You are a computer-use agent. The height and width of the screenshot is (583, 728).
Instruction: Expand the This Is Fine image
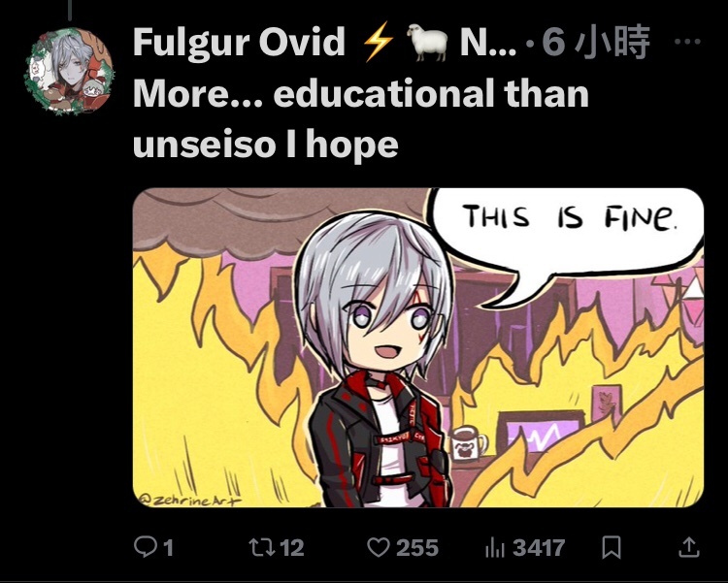tap(418, 347)
